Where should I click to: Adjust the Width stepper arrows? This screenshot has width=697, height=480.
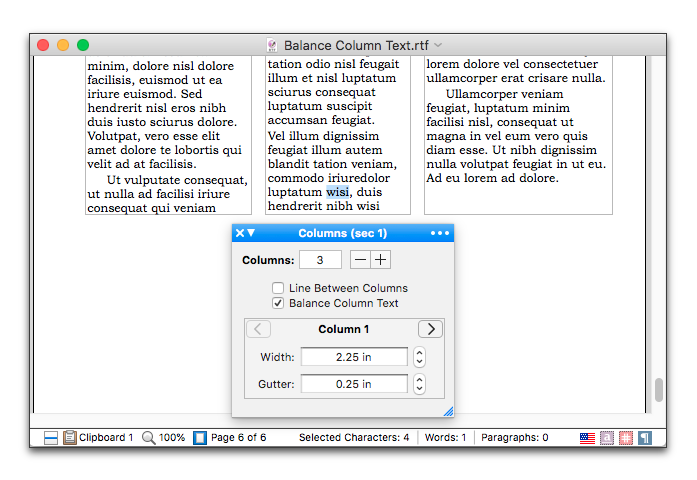coord(419,357)
